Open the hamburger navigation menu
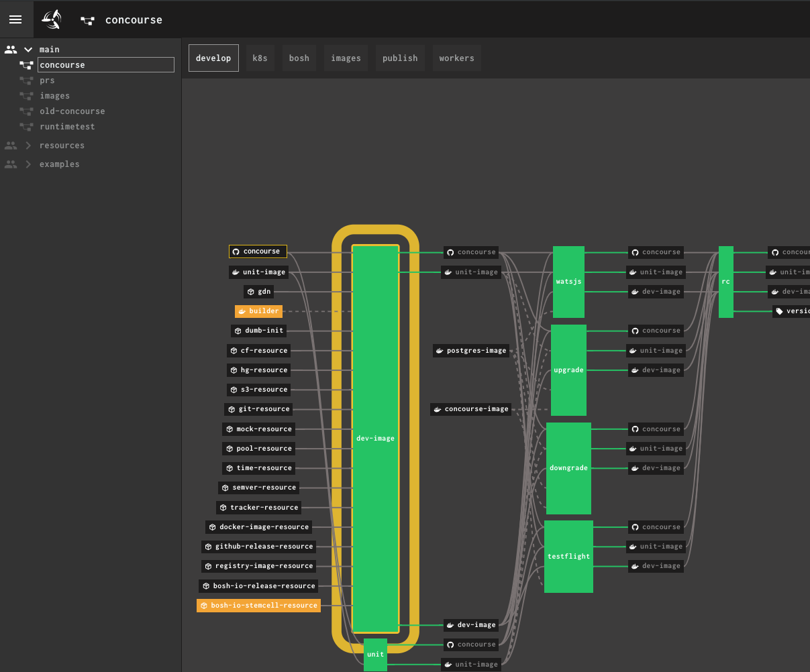Viewport: 810px width, 672px height. click(x=15, y=19)
